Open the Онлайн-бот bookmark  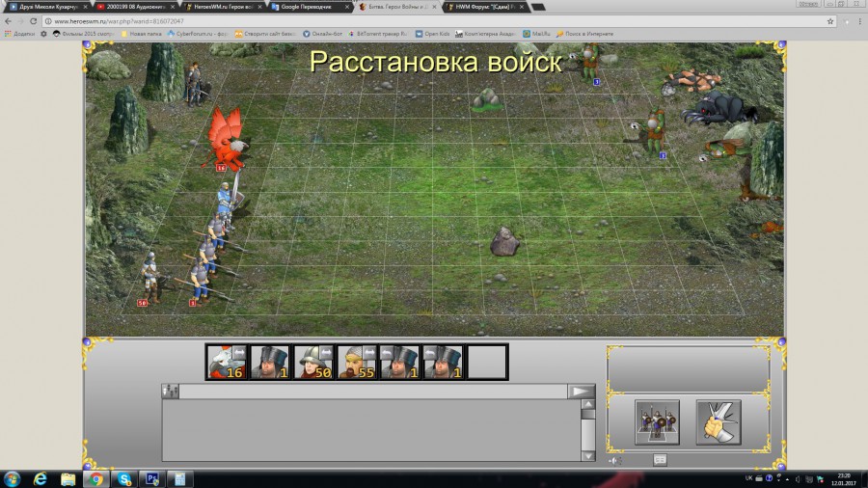click(x=321, y=34)
